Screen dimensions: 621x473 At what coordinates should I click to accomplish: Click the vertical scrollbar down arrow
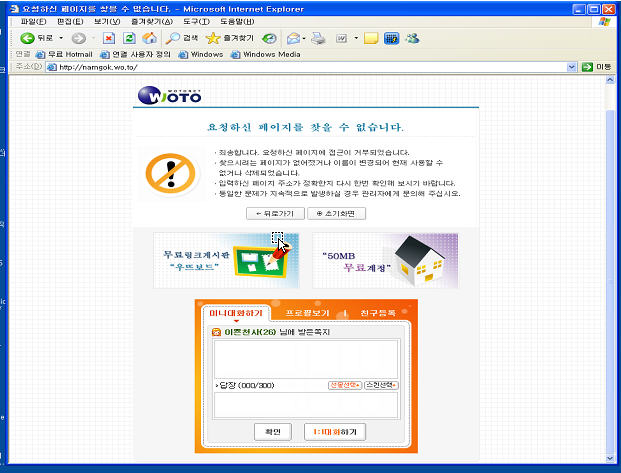pyautogui.click(x=610, y=458)
